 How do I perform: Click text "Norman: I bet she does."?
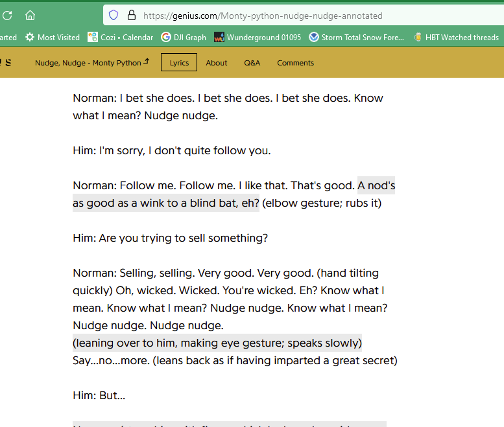(x=134, y=98)
